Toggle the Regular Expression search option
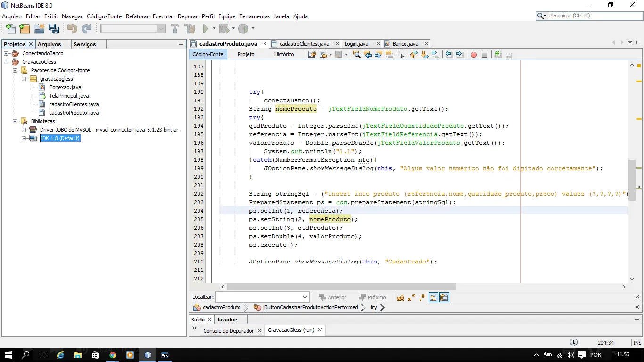The height and width of the screenshot is (362, 644). 422,297
